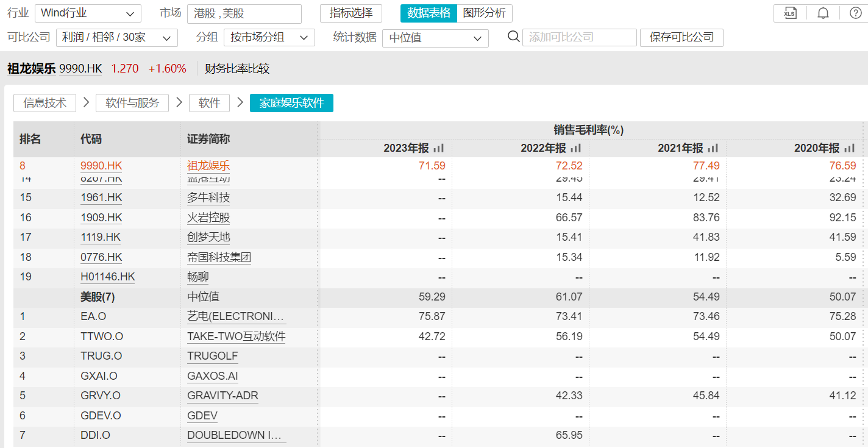Click the 财务比率比较 label
Screen dimensions: 868x448
237,69
